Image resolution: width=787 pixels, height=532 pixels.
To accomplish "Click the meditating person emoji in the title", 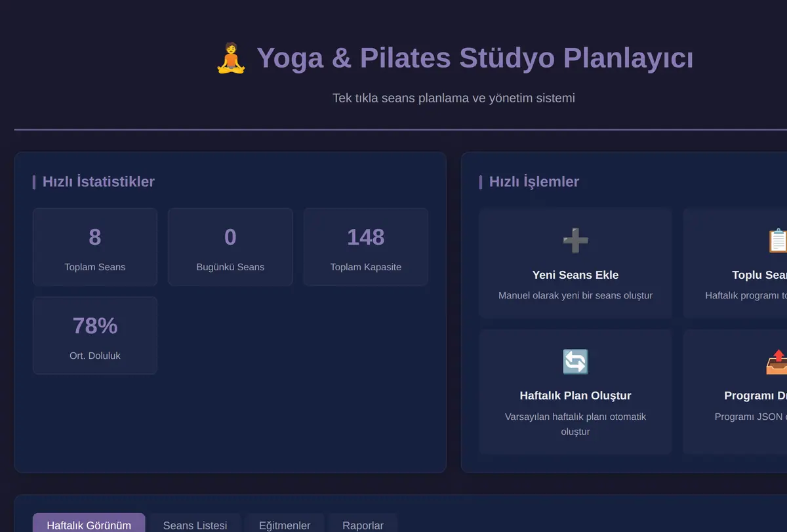I will (x=231, y=58).
